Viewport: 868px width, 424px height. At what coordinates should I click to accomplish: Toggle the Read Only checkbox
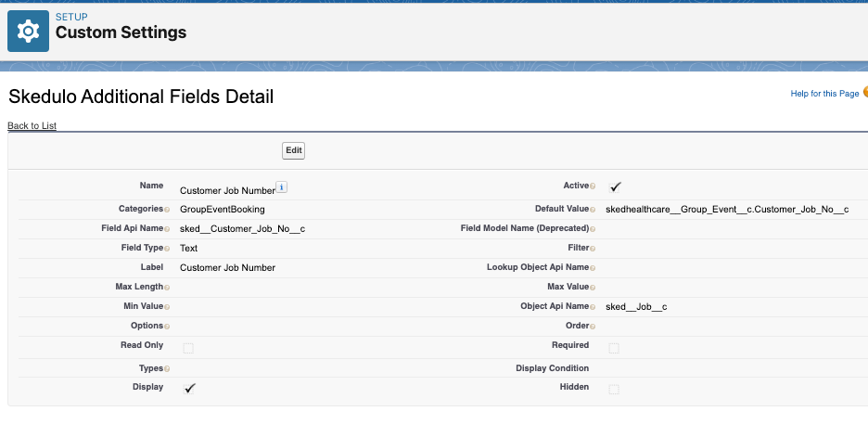pos(188,348)
